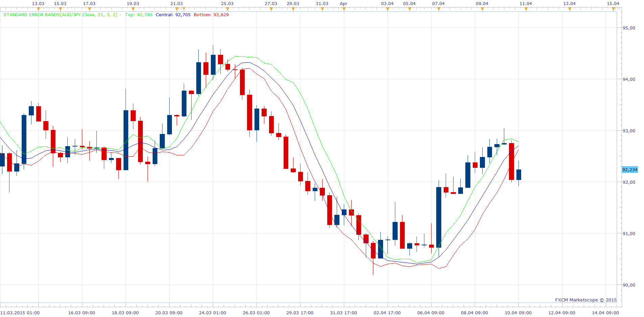The height and width of the screenshot is (317, 644).
Task: Click the 94,00 price axis label
Action: [629, 80]
